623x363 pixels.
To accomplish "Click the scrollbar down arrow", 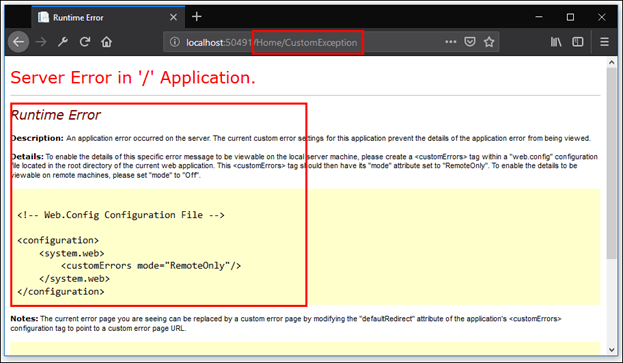I will click(x=611, y=350).
